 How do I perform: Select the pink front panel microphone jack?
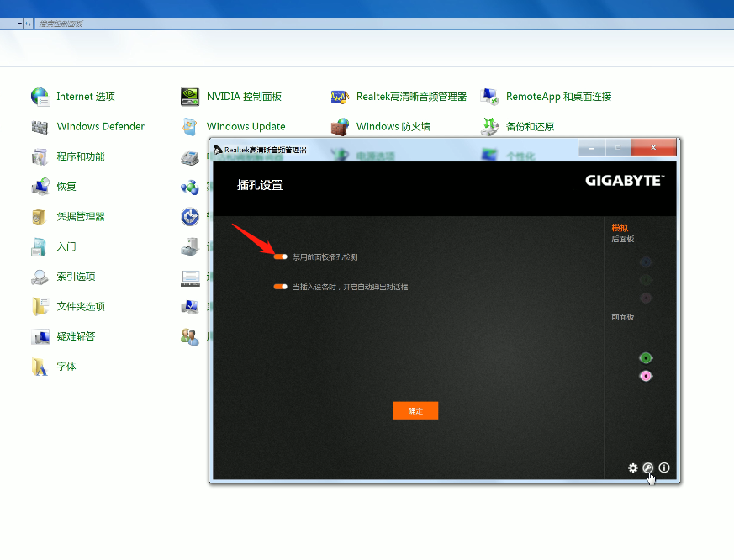click(x=646, y=376)
